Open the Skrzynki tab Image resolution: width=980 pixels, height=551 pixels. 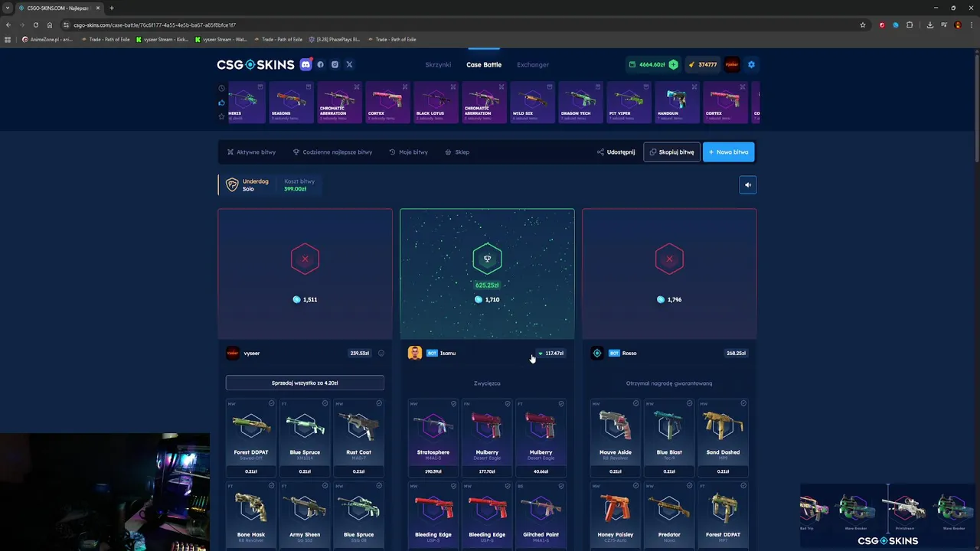(x=438, y=64)
